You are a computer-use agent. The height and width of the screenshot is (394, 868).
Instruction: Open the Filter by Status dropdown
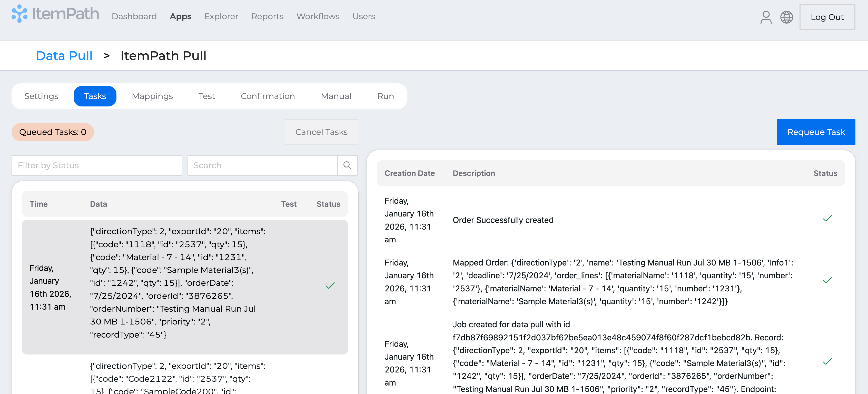tap(97, 165)
